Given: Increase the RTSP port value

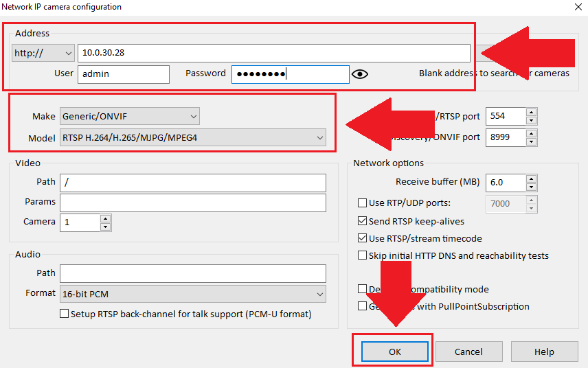Looking at the screenshot, I should pos(531,112).
